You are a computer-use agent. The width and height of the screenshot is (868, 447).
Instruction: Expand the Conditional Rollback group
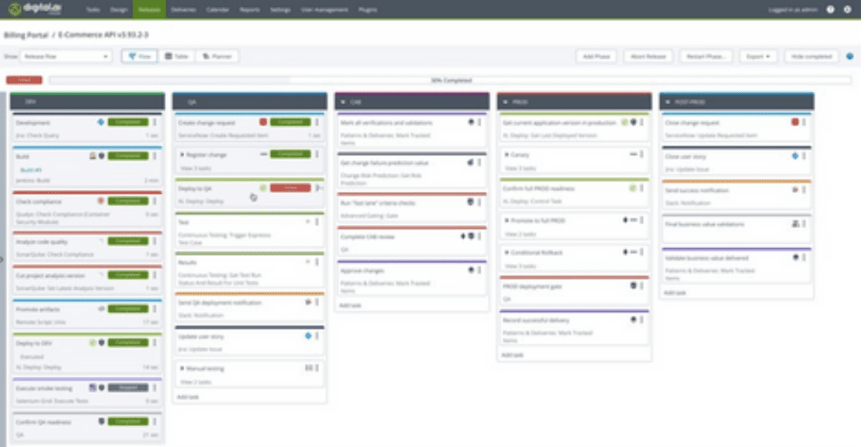tap(507, 252)
